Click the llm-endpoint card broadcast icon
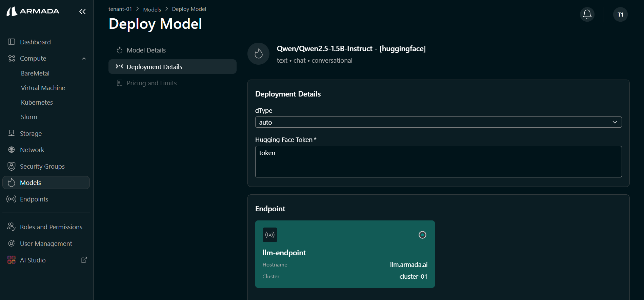 [x=270, y=235]
